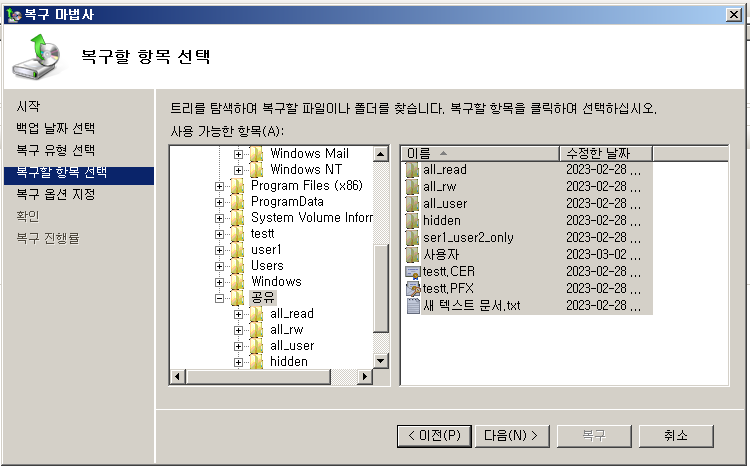Screen dimensions: 750x471
Task: Click hidden folder icon in the tree
Action: pyautogui.click(x=257, y=362)
